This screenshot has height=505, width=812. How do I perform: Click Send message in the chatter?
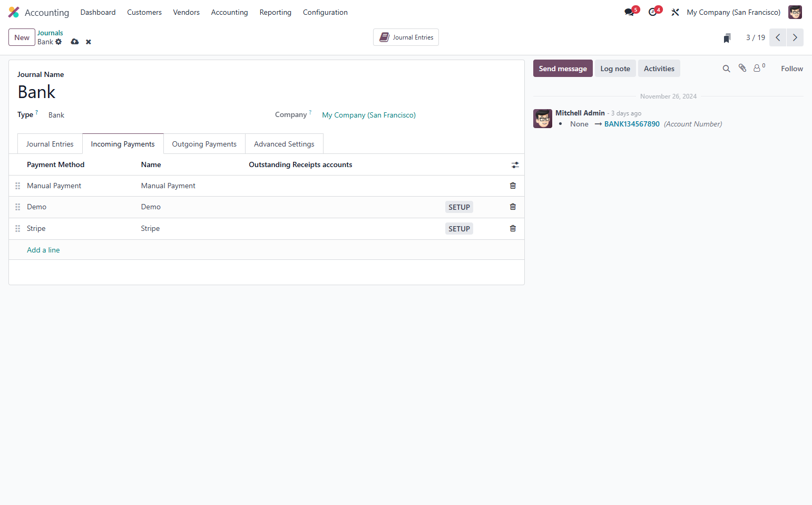point(563,69)
